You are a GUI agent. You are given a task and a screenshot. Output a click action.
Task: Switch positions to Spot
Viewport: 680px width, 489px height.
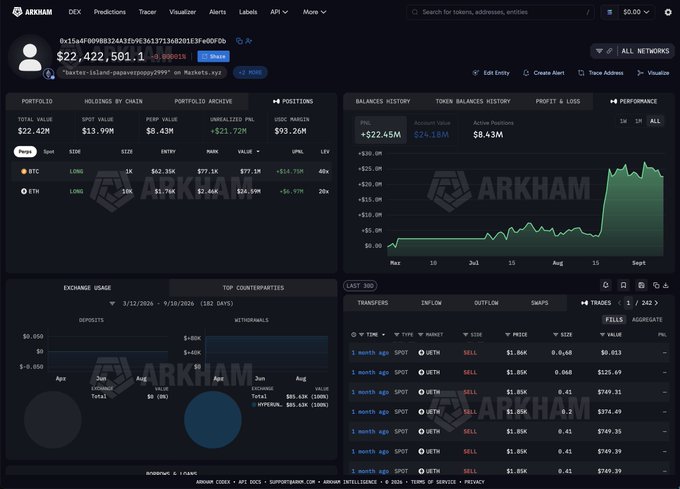(x=49, y=152)
